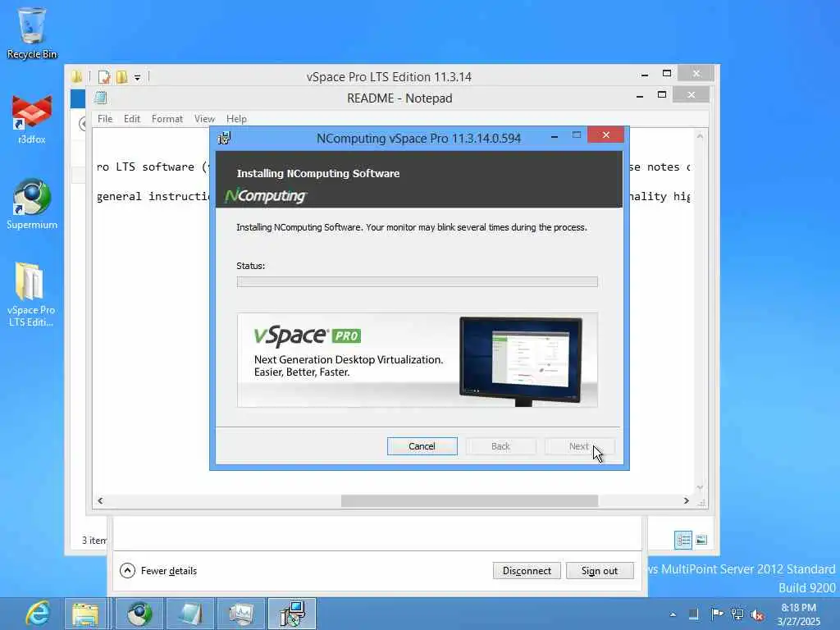Screen dimensions: 840x630
Task: Switch to Task Manager taskbar icon
Action: (x=241, y=614)
